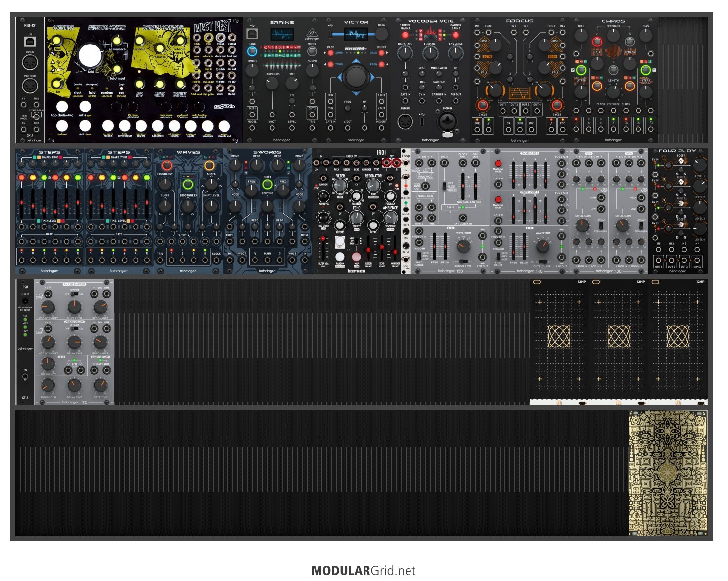Click the DATA knob on Victor
The image size is (728, 581).
(x=381, y=34)
